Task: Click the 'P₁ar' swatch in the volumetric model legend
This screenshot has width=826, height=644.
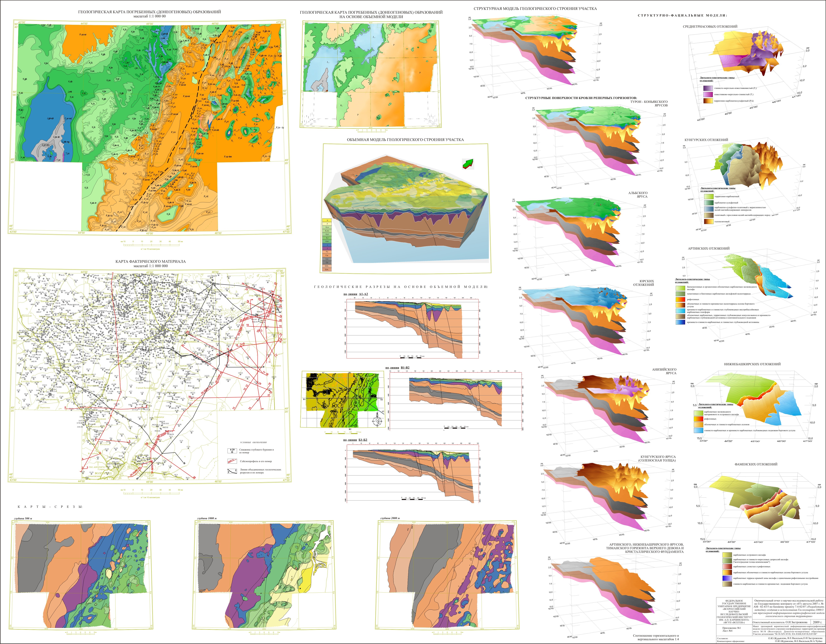Action: pos(327,256)
